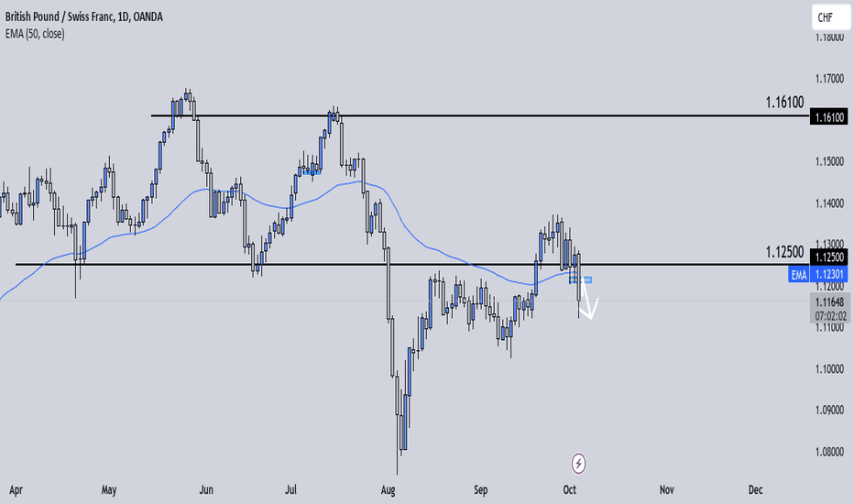Click the Aug label on time axis
The height and width of the screenshot is (504, 854).
tap(388, 490)
